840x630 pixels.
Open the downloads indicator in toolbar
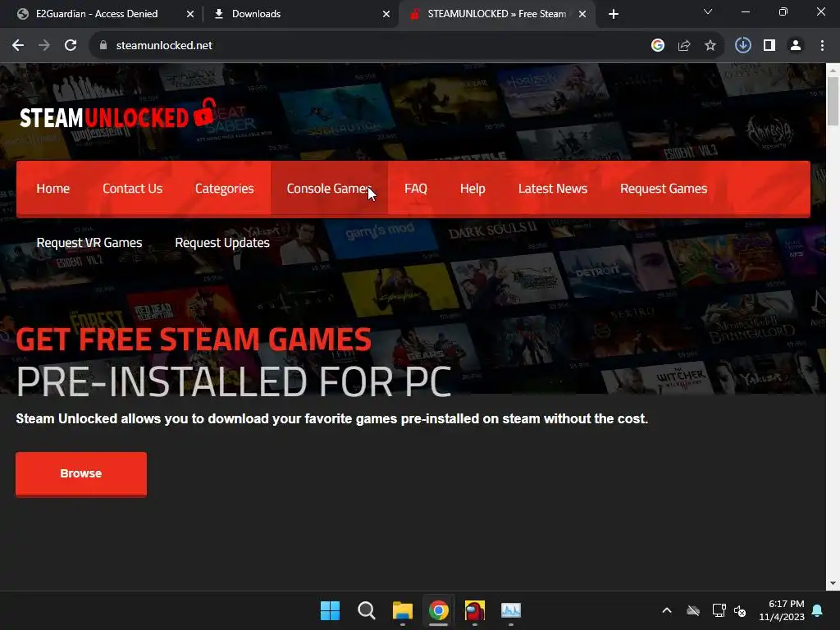click(x=743, y=46)
